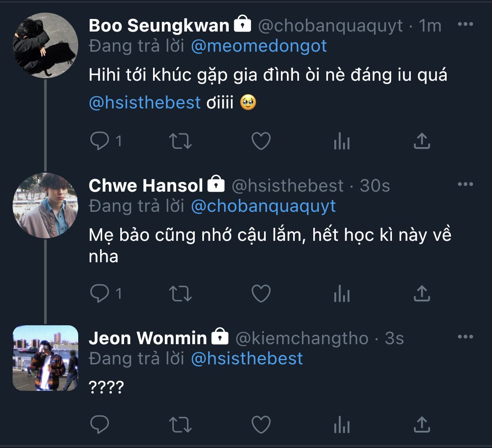Open more options on Jeon Wonmin's tweet
Screen dimensions: 492x448
(465, 337)
